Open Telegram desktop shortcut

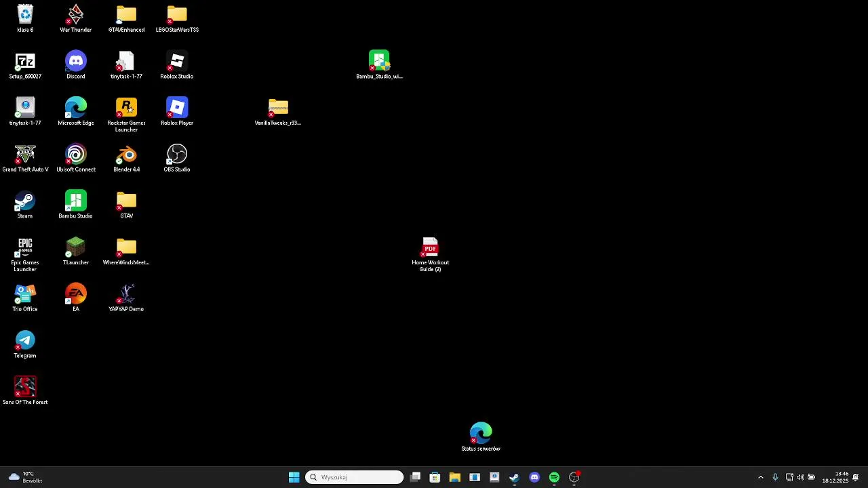25,344
